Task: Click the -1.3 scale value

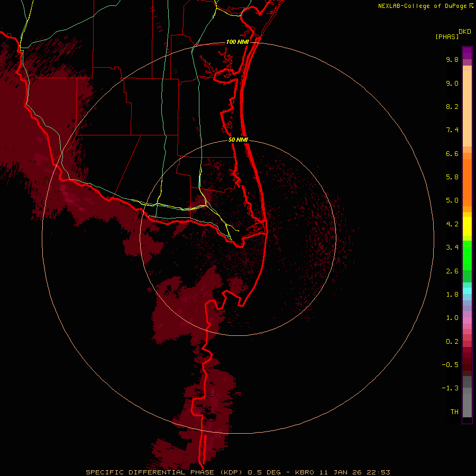Action: point(450,388)
